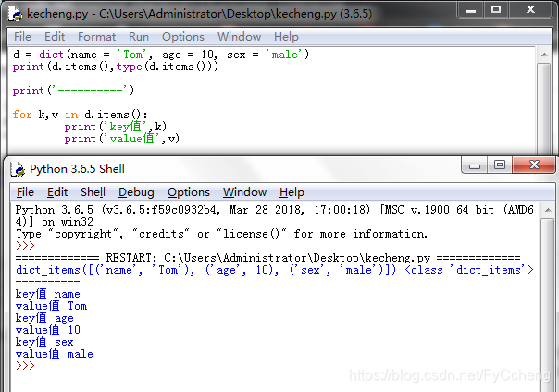Open Edit menu in Python Shell
The height and width of the screenshot is (392, 559).
(x=57, y=192)
